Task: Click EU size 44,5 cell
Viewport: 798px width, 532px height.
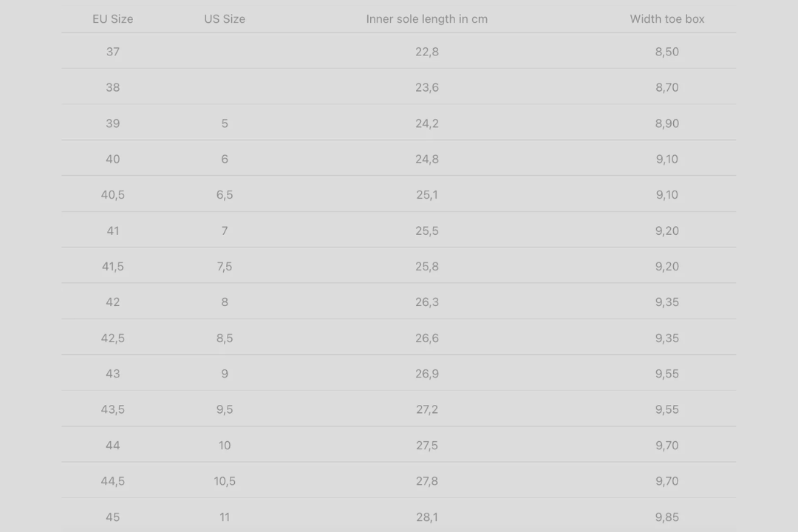Action: (x=113, y=481)
